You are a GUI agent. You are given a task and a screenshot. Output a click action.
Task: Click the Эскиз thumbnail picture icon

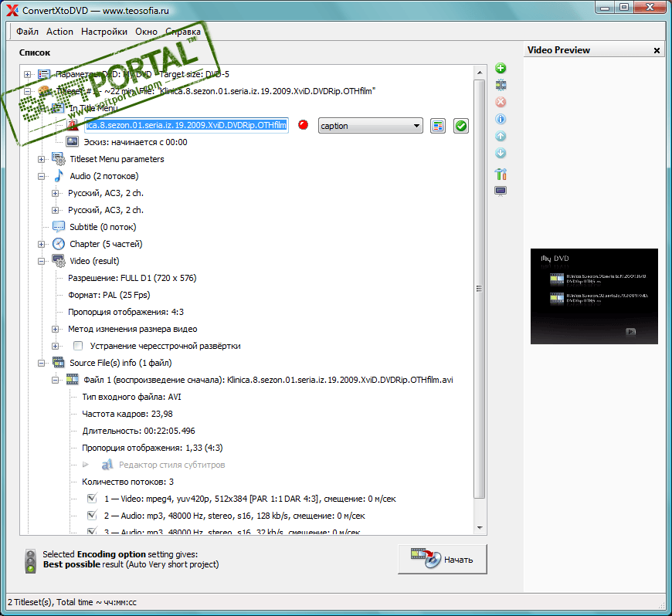(72, 142)
